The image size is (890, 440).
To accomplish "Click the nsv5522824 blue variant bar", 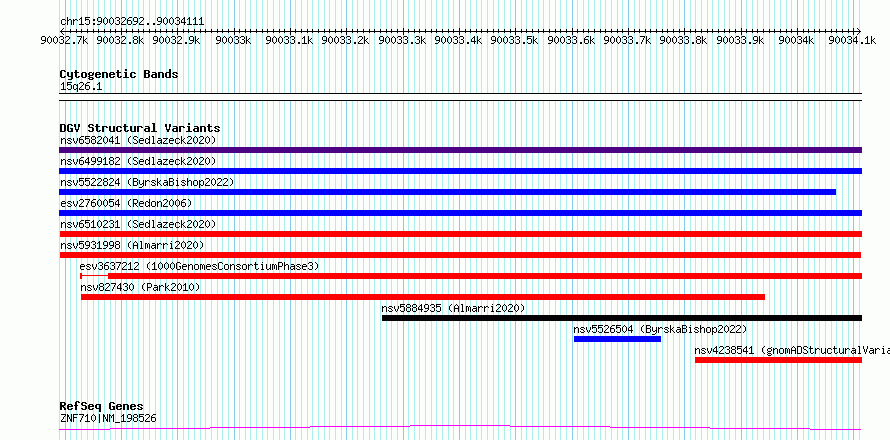I will pos(447,192).
